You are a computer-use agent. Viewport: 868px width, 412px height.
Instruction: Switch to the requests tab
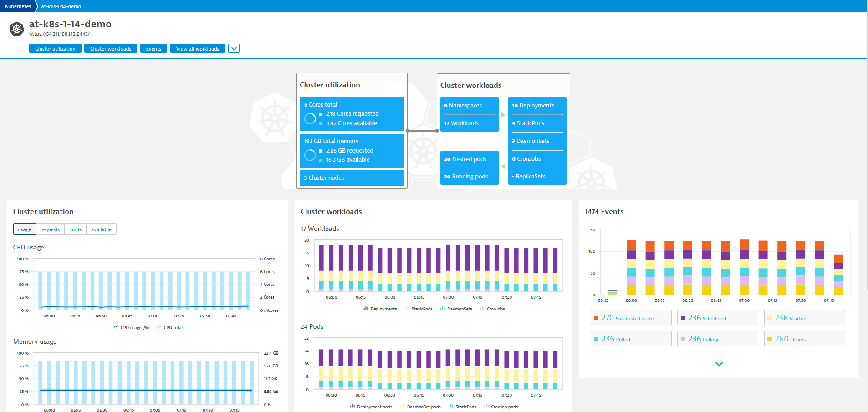pyautogui.click(x=50, y=229)
